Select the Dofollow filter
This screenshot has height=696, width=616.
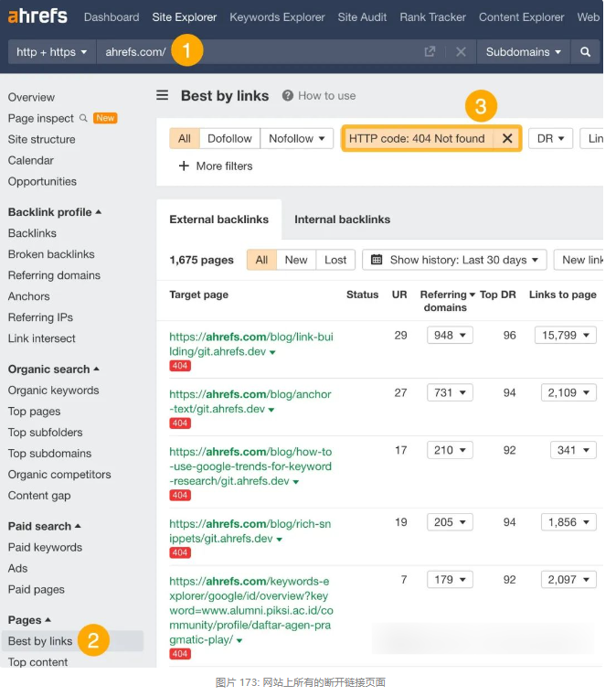229,138
